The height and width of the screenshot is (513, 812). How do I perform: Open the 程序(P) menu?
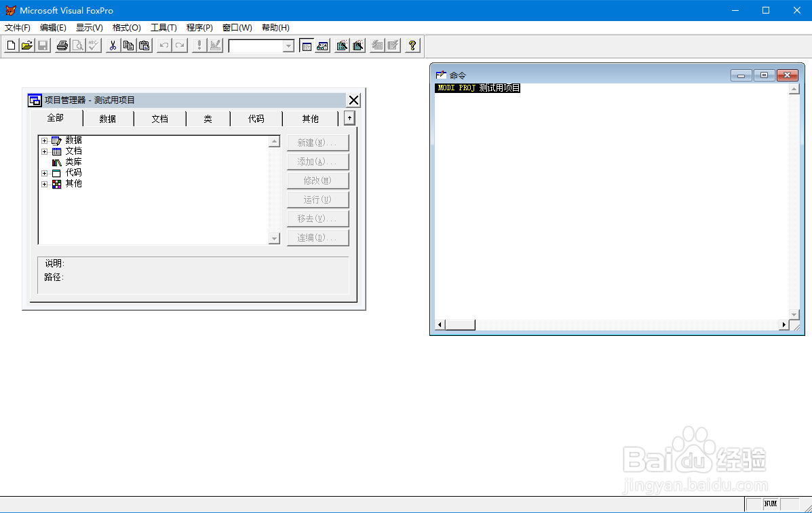[199, 27]
